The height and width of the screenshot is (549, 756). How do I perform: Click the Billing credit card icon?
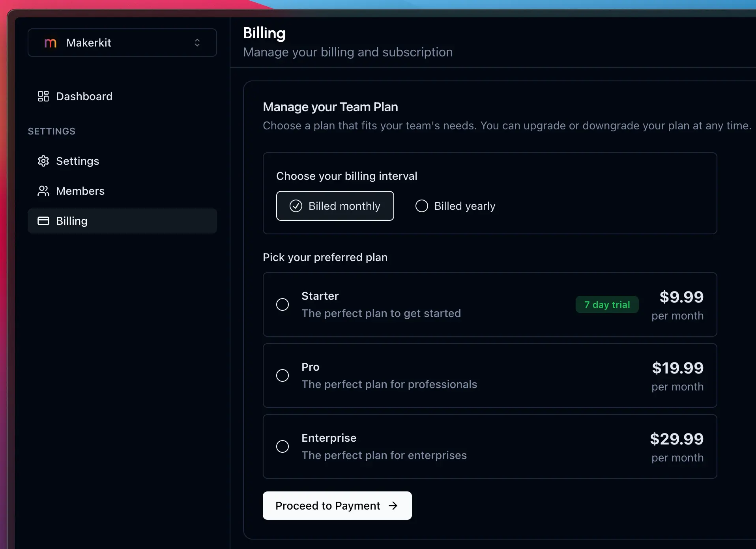[x=43, y=221]
